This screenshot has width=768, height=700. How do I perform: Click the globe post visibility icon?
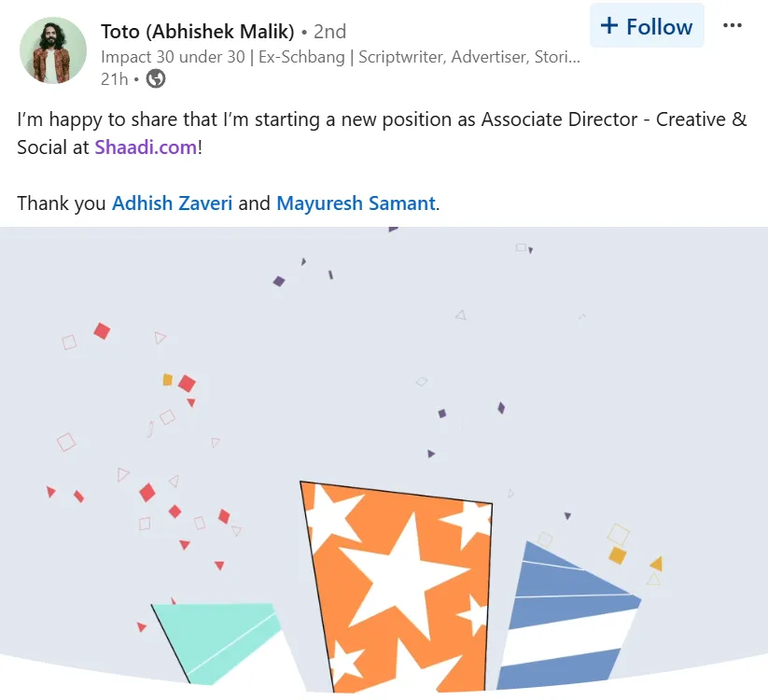(155, 79)
